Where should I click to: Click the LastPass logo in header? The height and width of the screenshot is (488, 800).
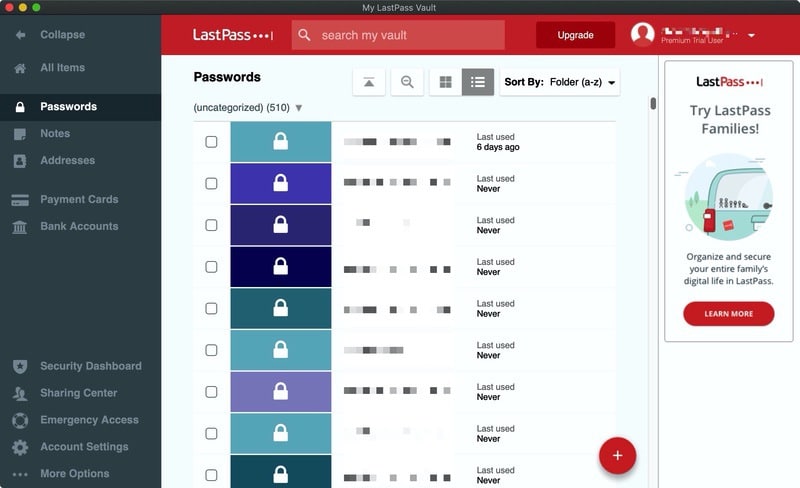point(233,35)
